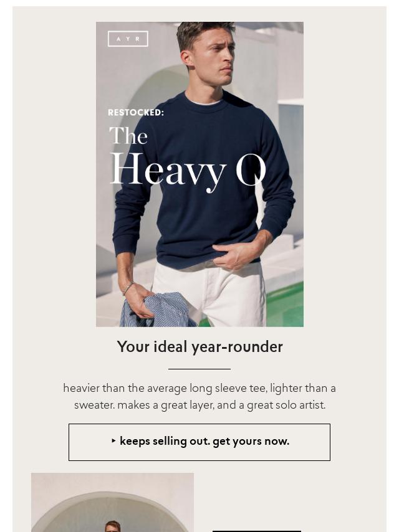399x532 pixels.
Task: Click the word 'Heavy' in the headline
Action: (168, 171)
